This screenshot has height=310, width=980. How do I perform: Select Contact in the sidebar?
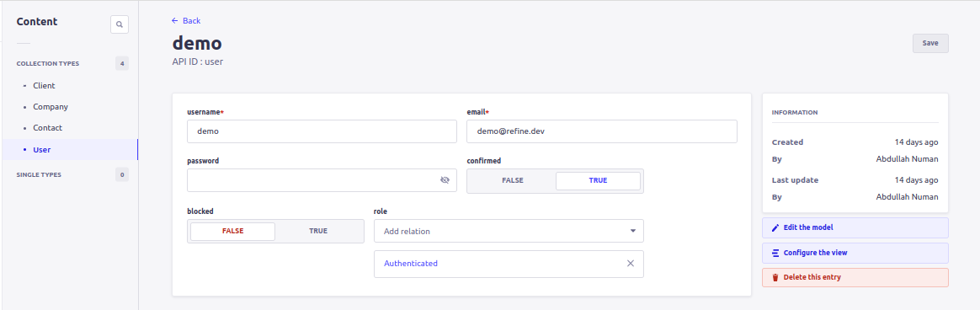click(x=47, y=128)
